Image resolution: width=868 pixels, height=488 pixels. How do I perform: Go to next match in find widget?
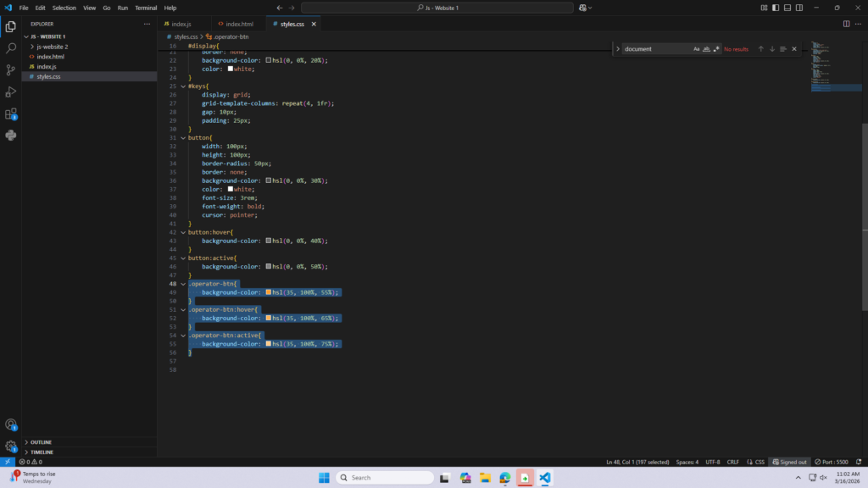coord(772,49)
